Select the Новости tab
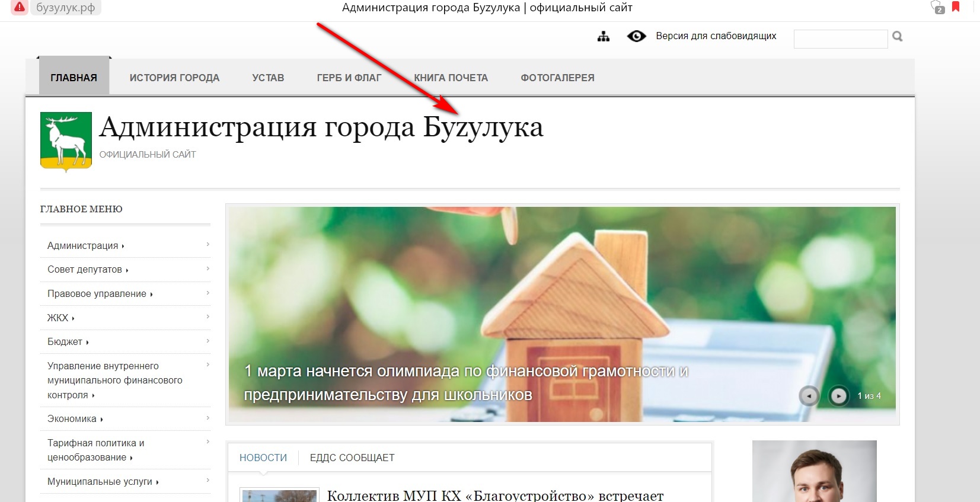 coord(263,458)
